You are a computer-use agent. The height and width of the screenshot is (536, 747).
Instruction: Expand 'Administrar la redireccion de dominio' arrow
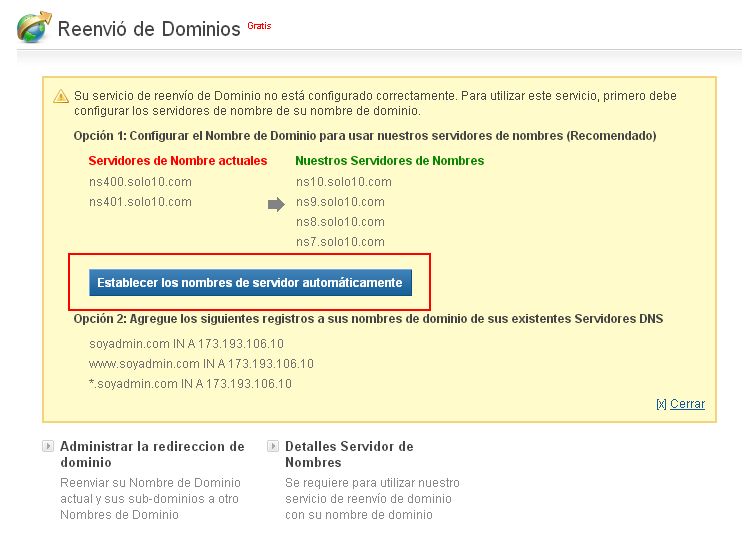click(x=48, y=446)
